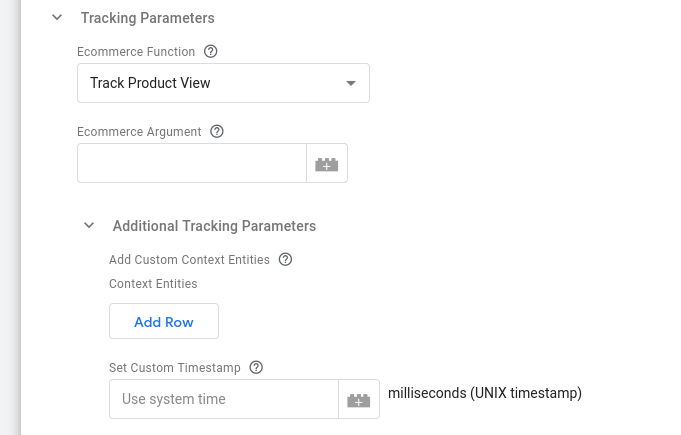Open help for Ecommerce Argument

tap(217, 131)
